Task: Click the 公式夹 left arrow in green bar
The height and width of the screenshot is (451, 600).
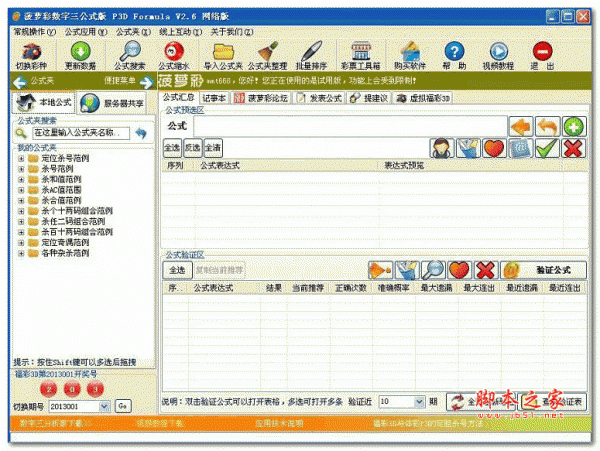Action: pyautogui.click(x=20, y=81)
